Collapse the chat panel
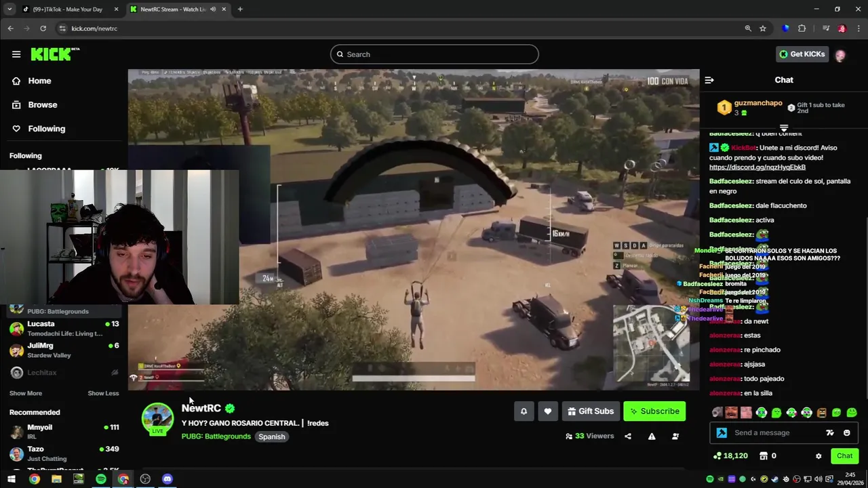868x488 pixels. [x=709, y=80]
